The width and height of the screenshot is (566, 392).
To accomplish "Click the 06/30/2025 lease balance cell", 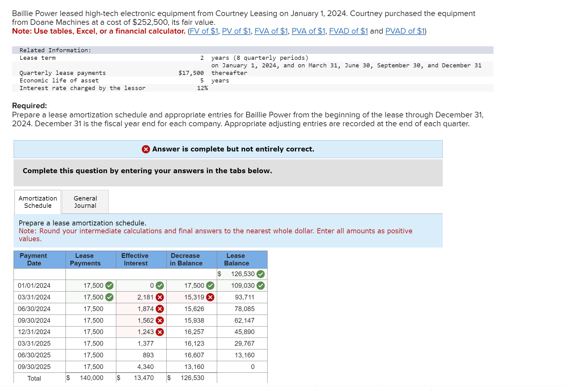I will (242, 355).
